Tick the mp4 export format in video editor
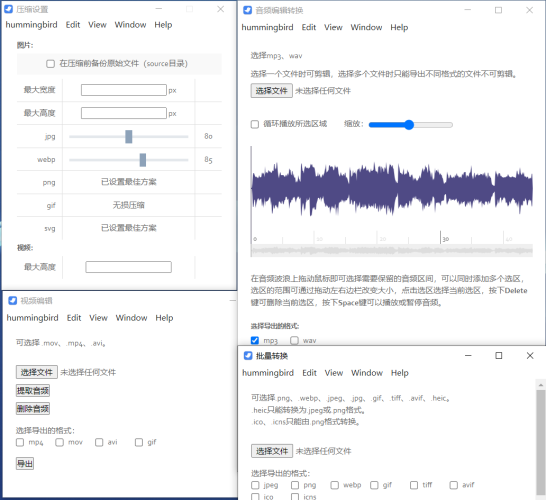546x500 pixels. pyautogui.click(x=20, y=442)
